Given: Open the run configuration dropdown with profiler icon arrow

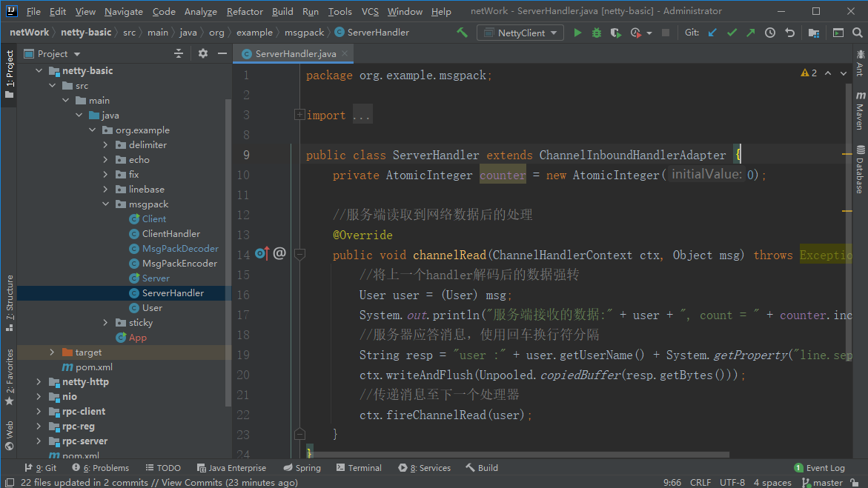Looking at the screenshot, I should click(x=649, y=33).
